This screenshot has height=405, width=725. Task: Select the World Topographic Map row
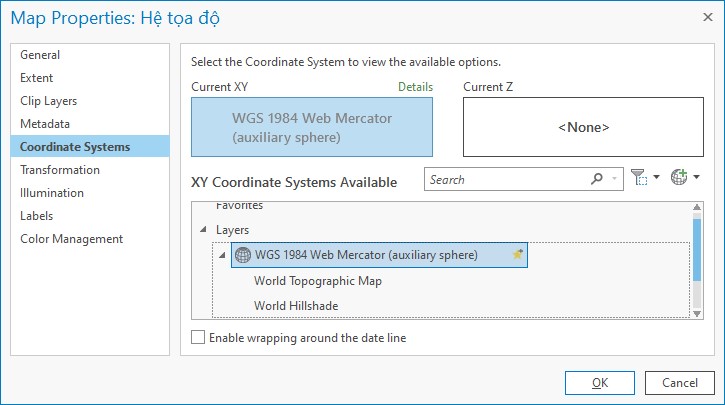318,281
